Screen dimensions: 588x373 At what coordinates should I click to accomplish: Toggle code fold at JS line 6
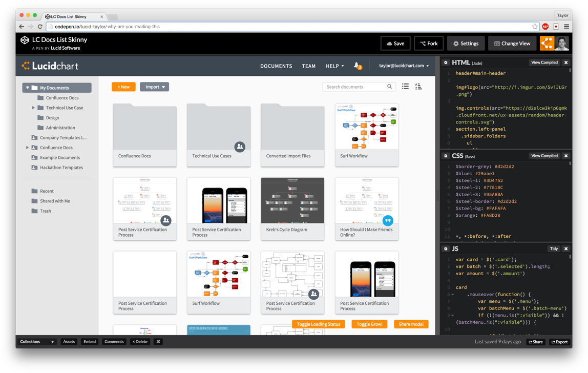coord(453,295)
